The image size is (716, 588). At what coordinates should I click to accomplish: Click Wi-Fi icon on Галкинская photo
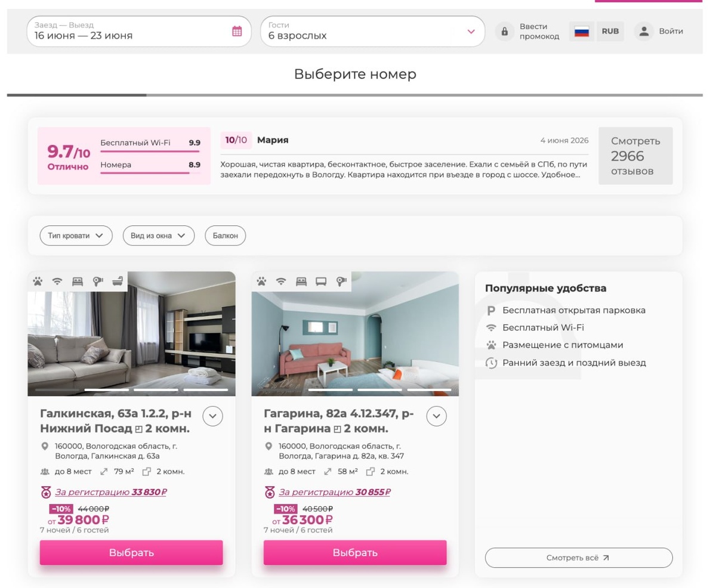[57, 281]
